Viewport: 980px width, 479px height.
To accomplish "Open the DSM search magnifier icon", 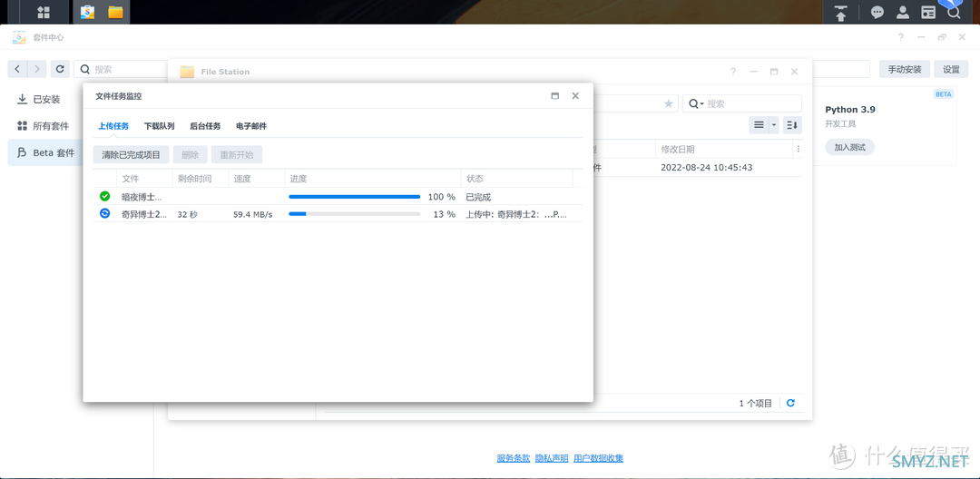I will pos(955,12).
